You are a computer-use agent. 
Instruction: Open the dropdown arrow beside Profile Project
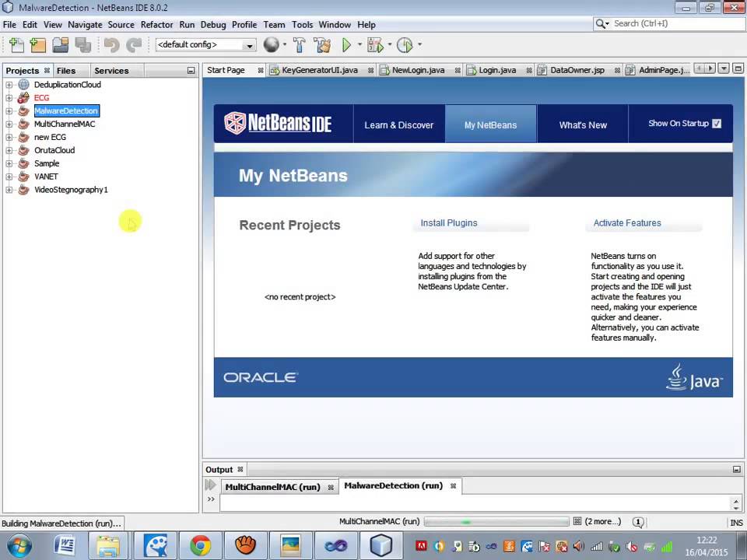pyautogui.click(x=419, y=45)
